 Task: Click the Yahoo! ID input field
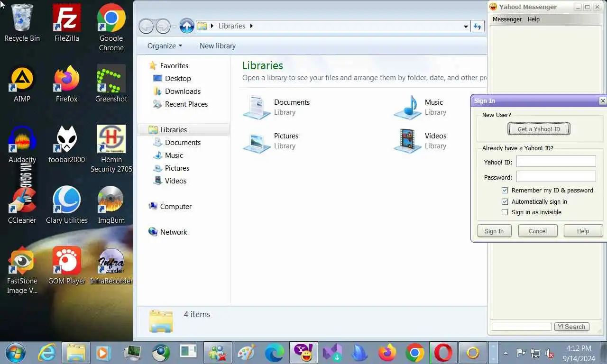(x=556, y=162)
